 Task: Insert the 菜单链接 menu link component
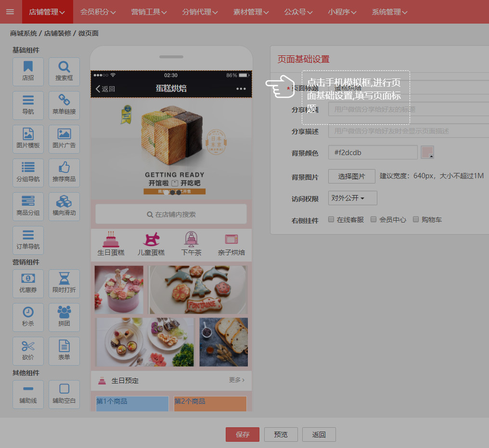pyautogui.click(x=64, y=105)
